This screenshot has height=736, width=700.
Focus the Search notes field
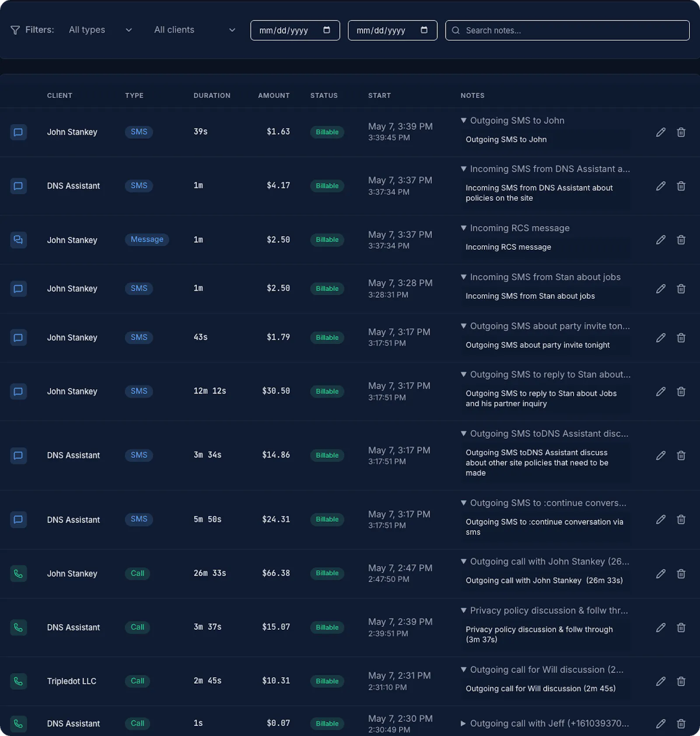pyautogui.click(x=567, y=30)
